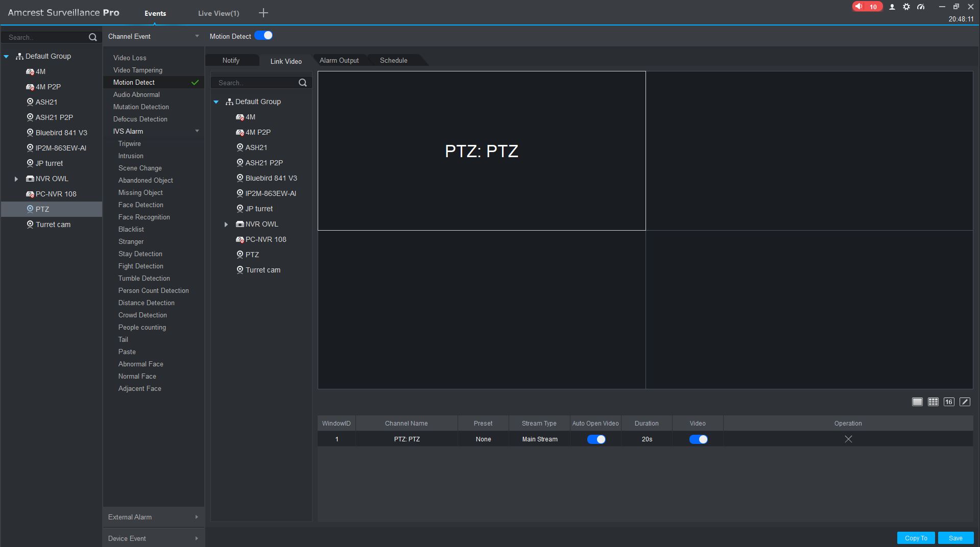Viewport: 980px width, 547px height.
Task: Click the NVR OWL recorder icon in left sidebar
Action: [30, 179]
